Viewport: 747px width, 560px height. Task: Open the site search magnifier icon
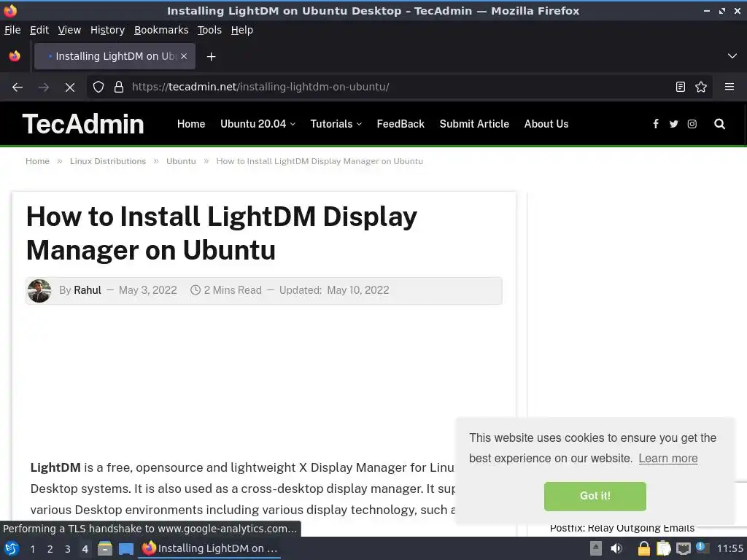[x=719, y=124]
